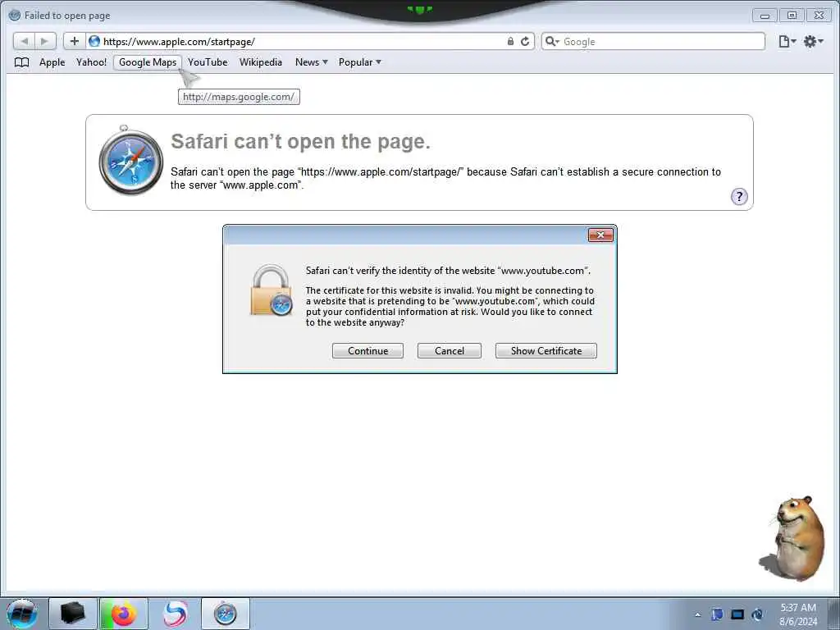Click the Cancel button
This screenshot has height=630, width=840.
pyautogui.click(x=450, y=351)
